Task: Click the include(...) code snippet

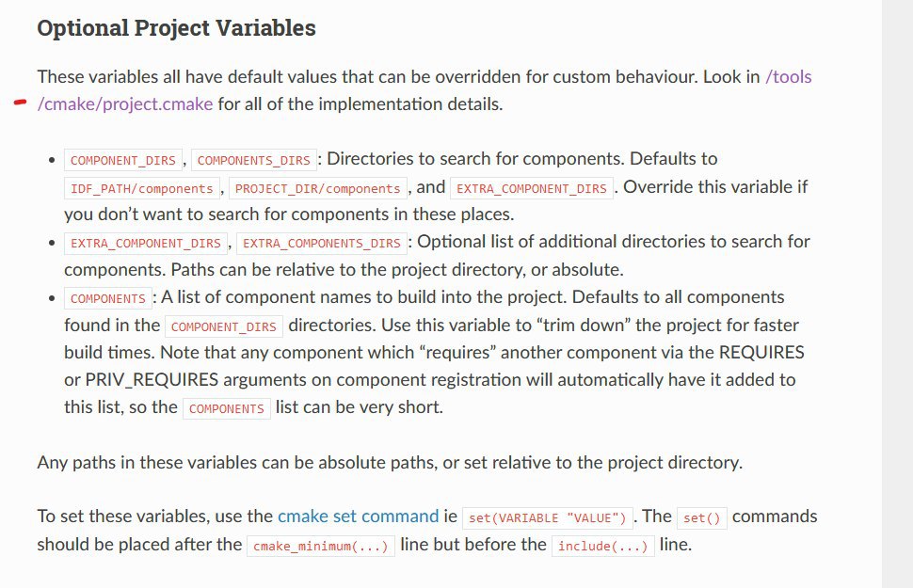Action: click(602, 546)
